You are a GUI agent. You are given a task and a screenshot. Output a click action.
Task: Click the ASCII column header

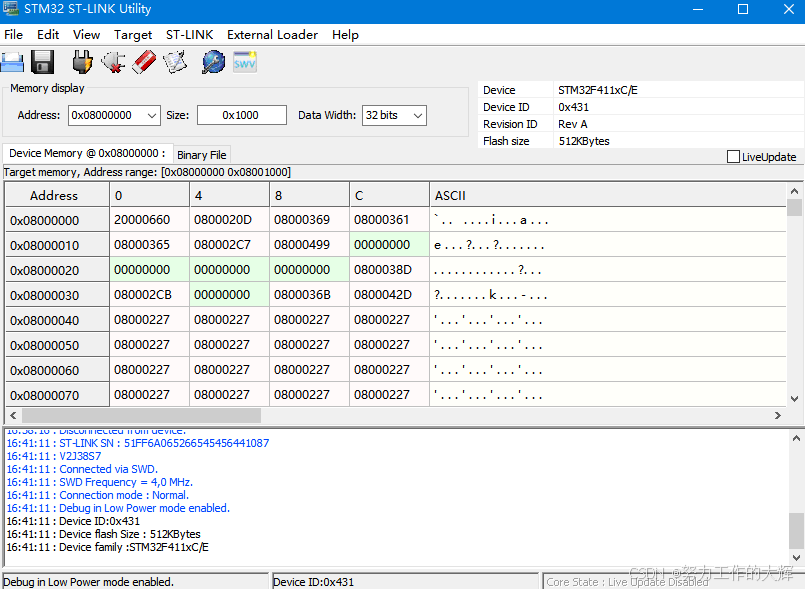coord(608,195)
